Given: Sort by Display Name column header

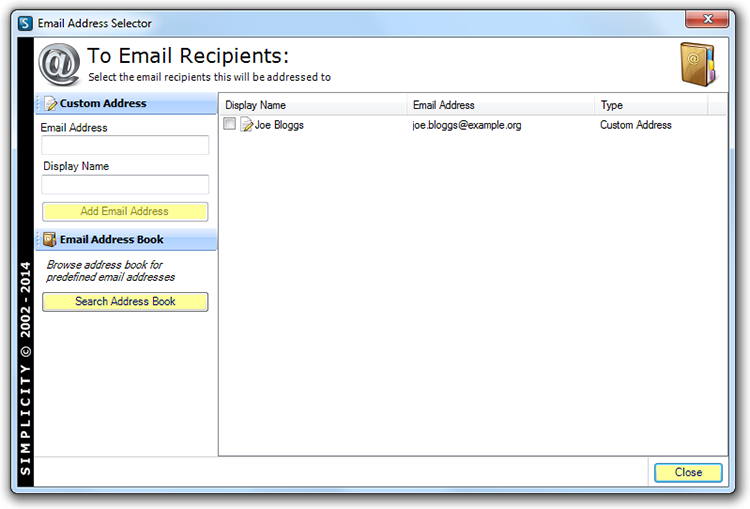Looking at the screenshot, I should [312, 105].
